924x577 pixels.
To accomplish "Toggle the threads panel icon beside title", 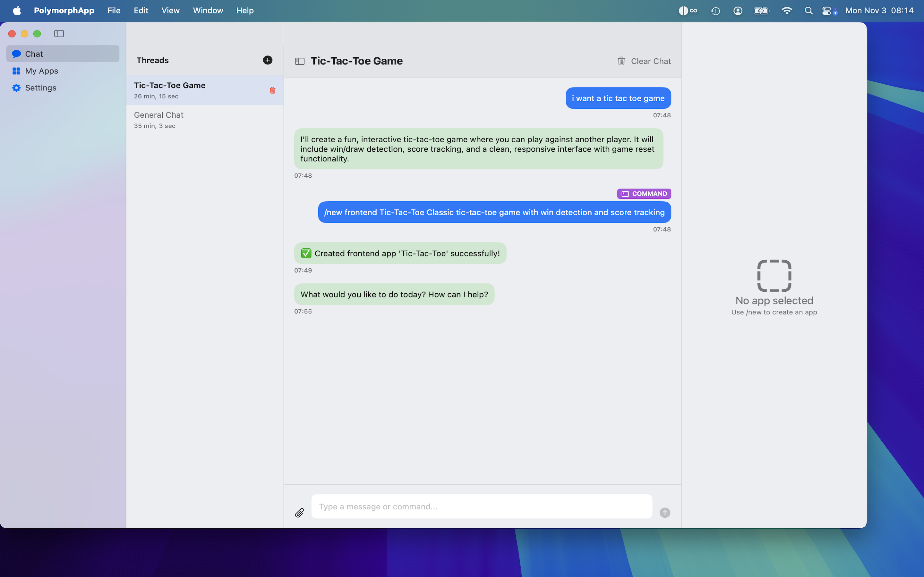I will coord(300,62).
